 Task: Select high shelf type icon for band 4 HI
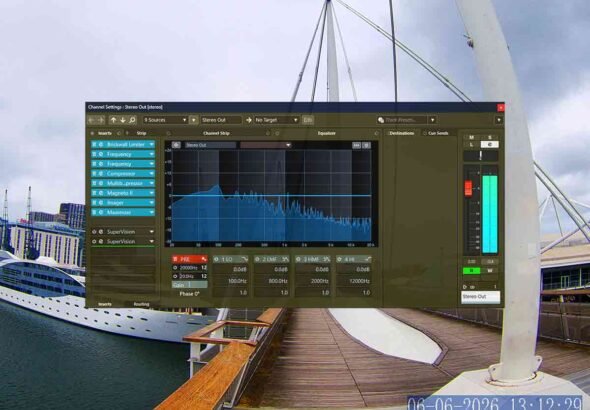pyautogui.click(x=368, y=259)
